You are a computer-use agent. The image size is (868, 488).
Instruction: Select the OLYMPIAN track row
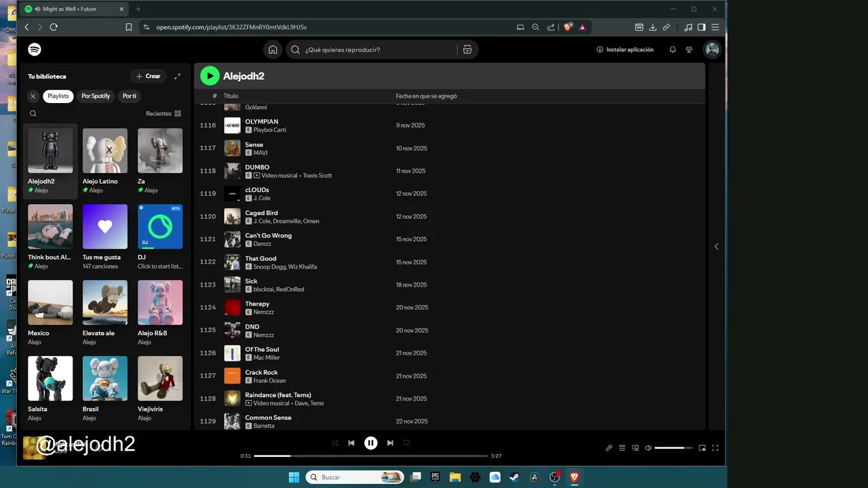click(450, 125)
